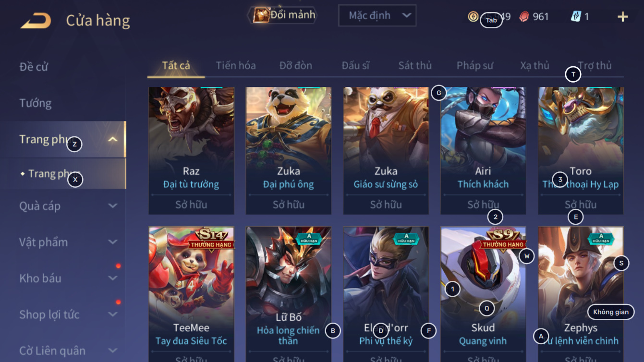Select Lữ Bố Hỏa long chiến thần skin
Screen dimensions: 644x362
coord(288,294)
